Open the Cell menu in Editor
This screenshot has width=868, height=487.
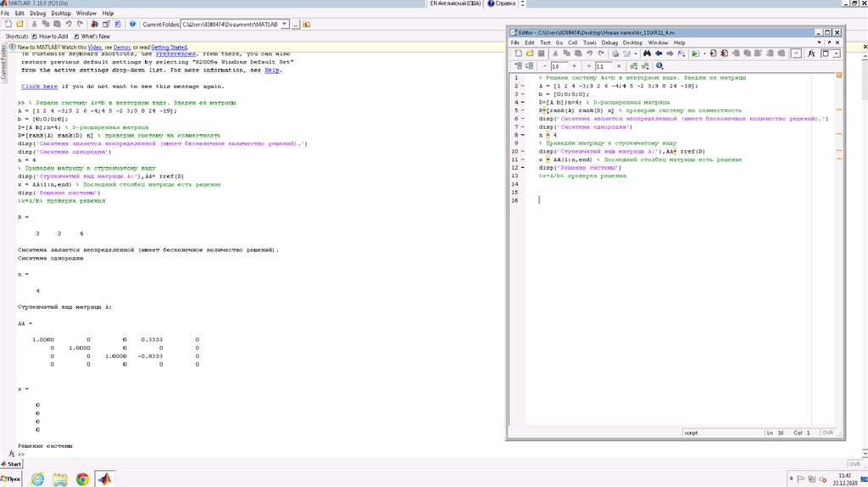pyautogui.click(x=572, y=42)
